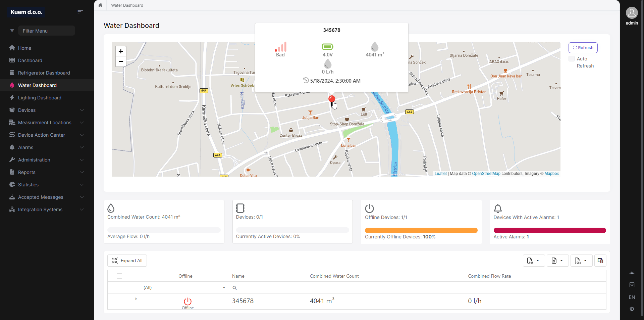Sort by Combined Flow Rate column header
The image size is (644, 320).
tap(489, 276)
